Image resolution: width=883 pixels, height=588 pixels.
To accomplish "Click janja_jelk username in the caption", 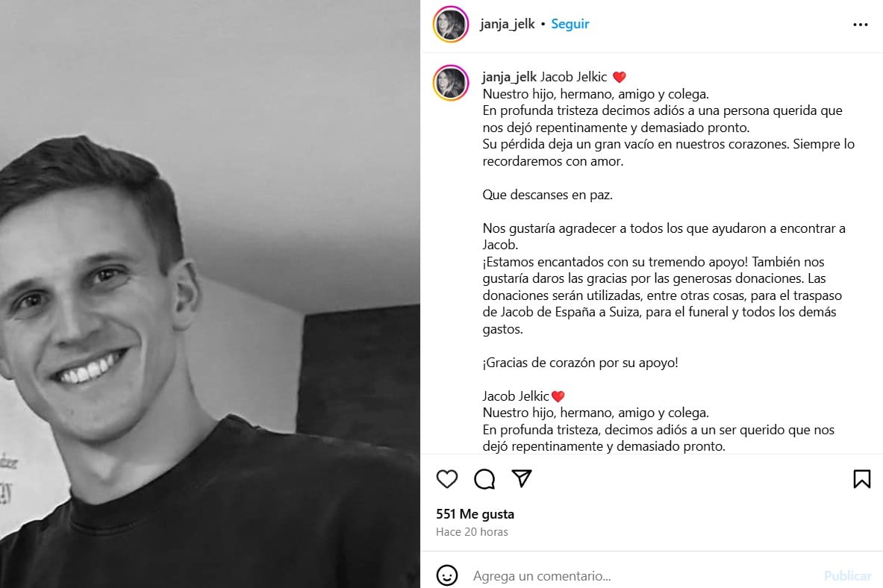I will point(509,77).
